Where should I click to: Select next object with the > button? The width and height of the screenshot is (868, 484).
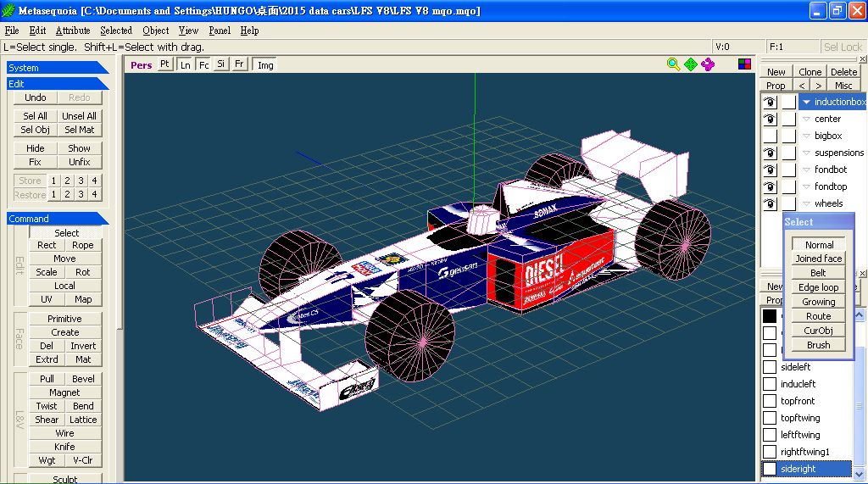click(818, 86)
